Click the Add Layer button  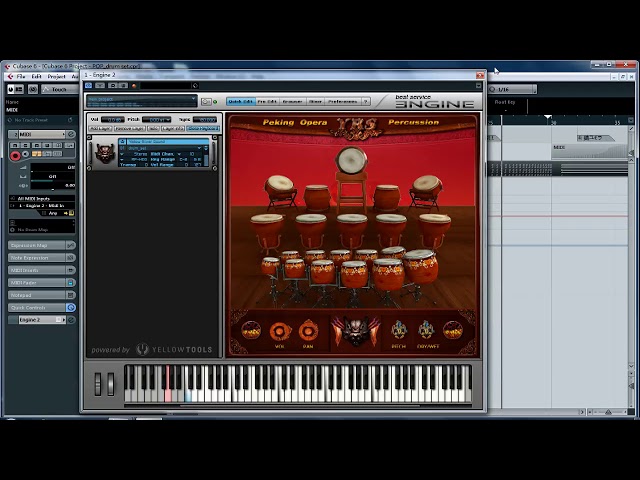[100, 129]
